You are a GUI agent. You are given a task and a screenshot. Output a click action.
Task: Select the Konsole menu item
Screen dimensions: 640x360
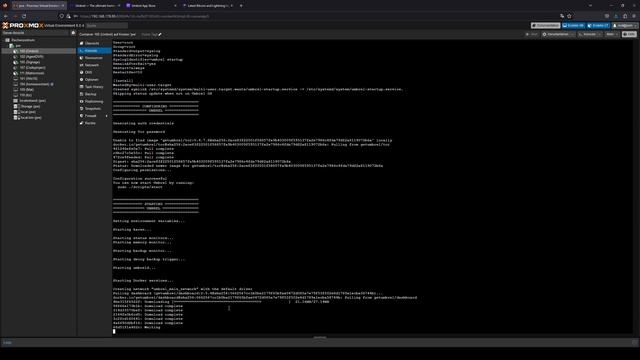94,51
